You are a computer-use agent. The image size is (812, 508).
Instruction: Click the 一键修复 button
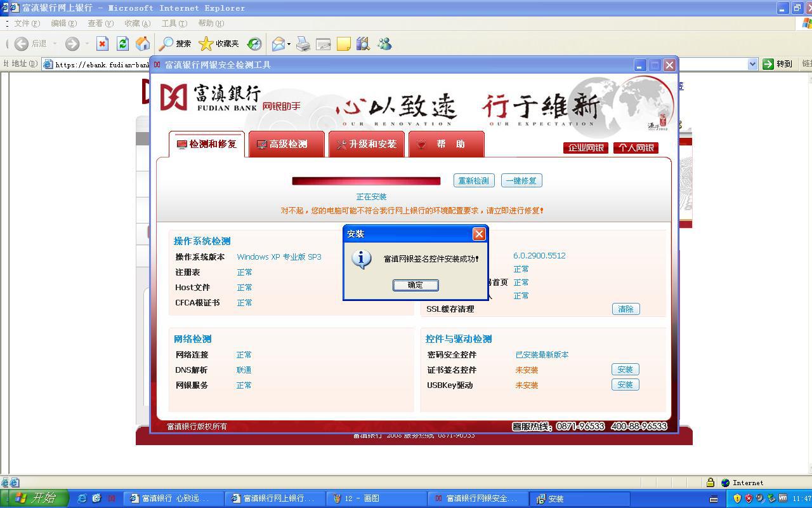(x=521, y=181)
